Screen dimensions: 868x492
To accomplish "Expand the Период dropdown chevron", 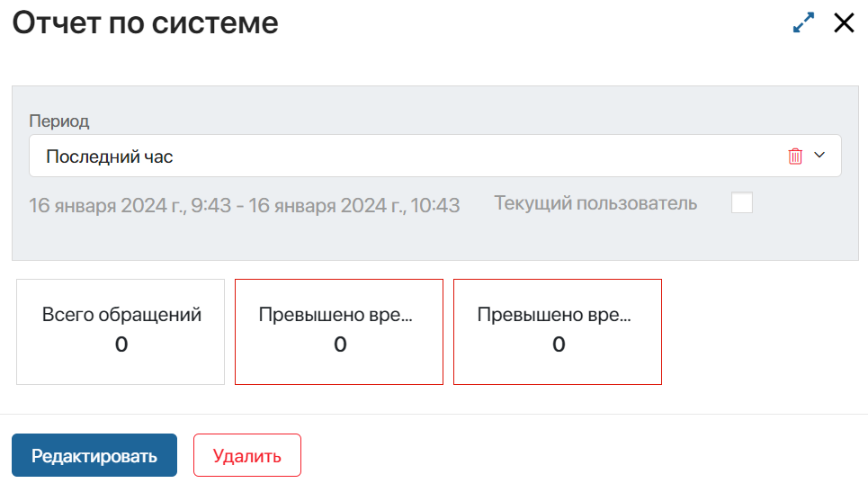I will (819, 155).
